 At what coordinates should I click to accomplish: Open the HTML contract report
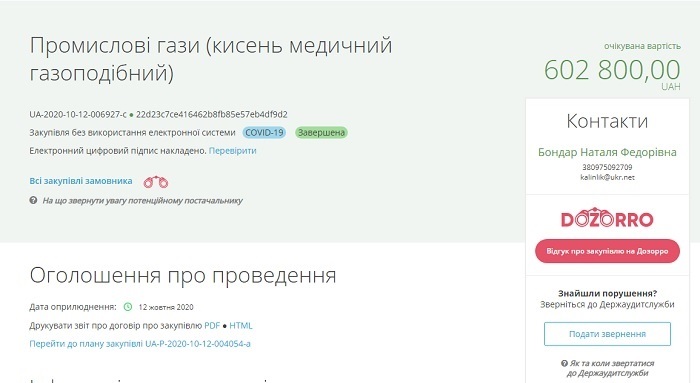click(x=241, y=325)
